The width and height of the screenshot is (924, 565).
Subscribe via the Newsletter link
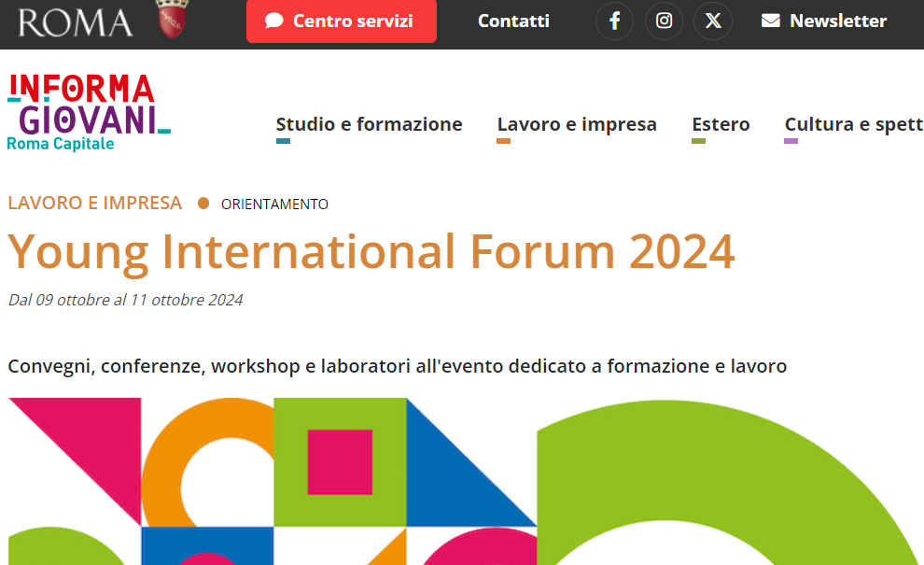[824, 21]
